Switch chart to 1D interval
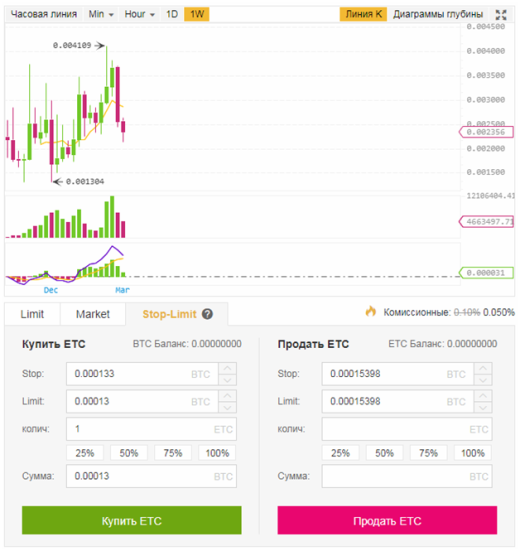 click(172, 14)
